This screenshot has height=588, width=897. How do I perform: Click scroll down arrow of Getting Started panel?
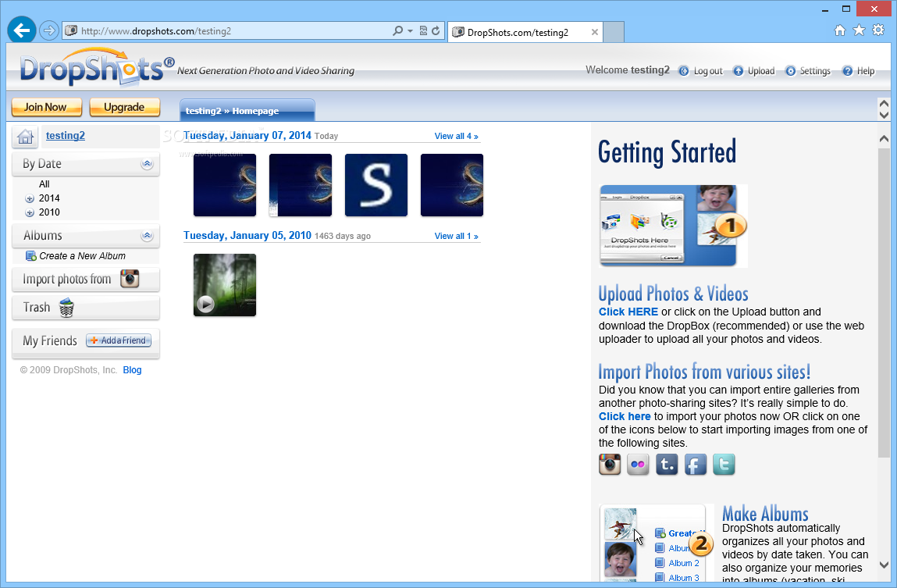click(884, 565)
